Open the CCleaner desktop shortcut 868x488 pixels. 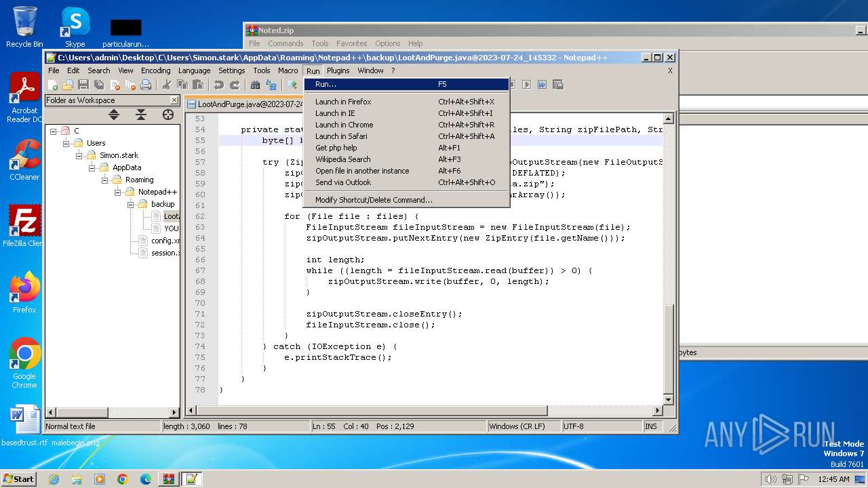point(24,160)
